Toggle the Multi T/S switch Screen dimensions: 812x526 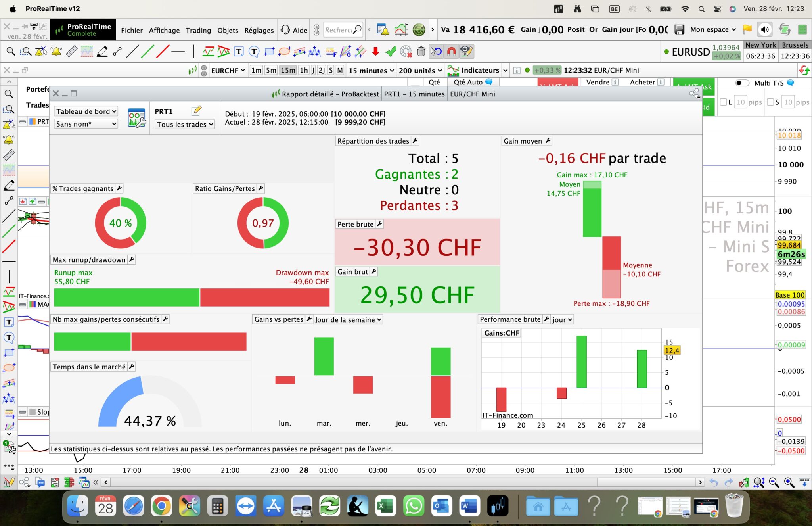[742, 83]
